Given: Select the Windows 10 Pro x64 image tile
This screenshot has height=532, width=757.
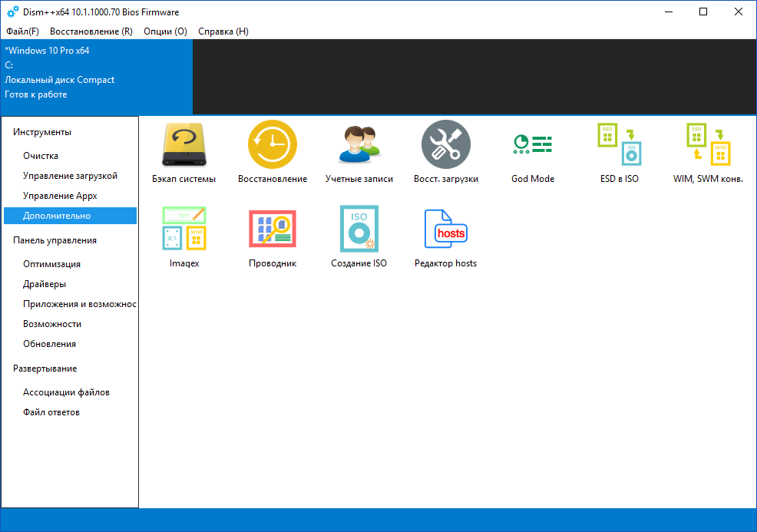Looking at the screenshot, I should [x=97, y=77].
